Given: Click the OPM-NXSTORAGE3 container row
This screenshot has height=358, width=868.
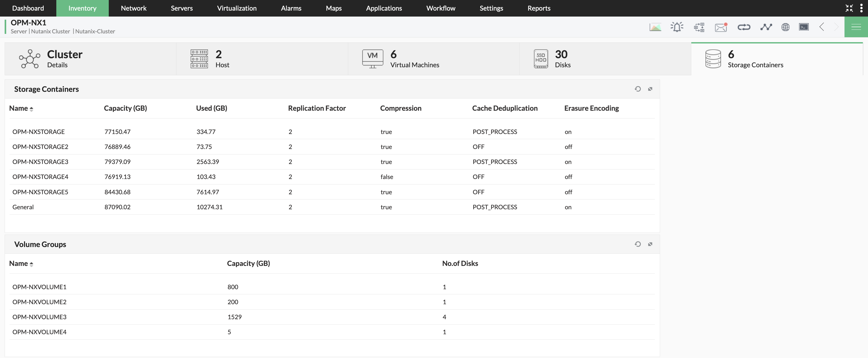Looking at the screenshot, I should [x=41, y=162].
